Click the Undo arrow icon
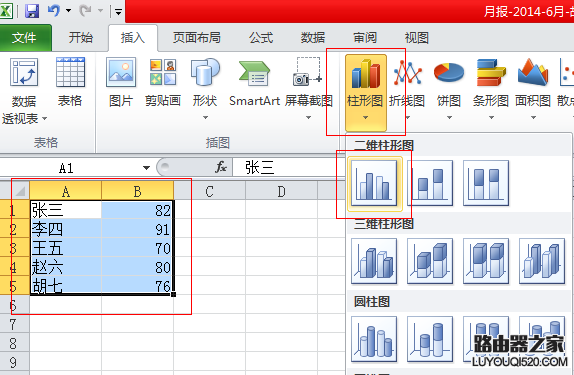 point(53,11)
